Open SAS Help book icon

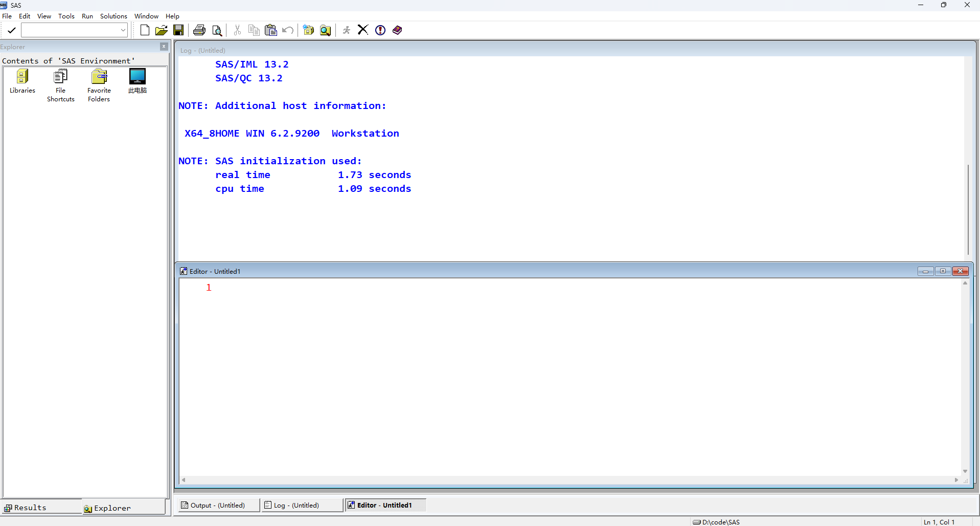point(397,30)
